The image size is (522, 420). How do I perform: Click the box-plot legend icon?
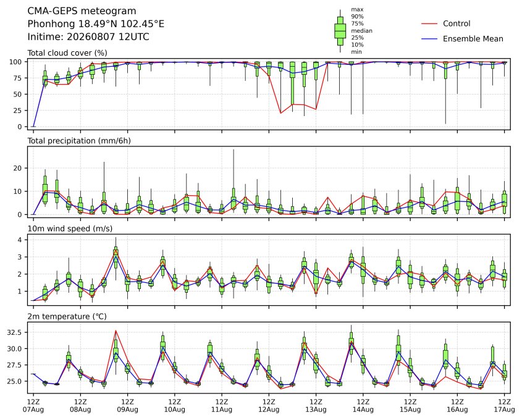tap(340, 31)
